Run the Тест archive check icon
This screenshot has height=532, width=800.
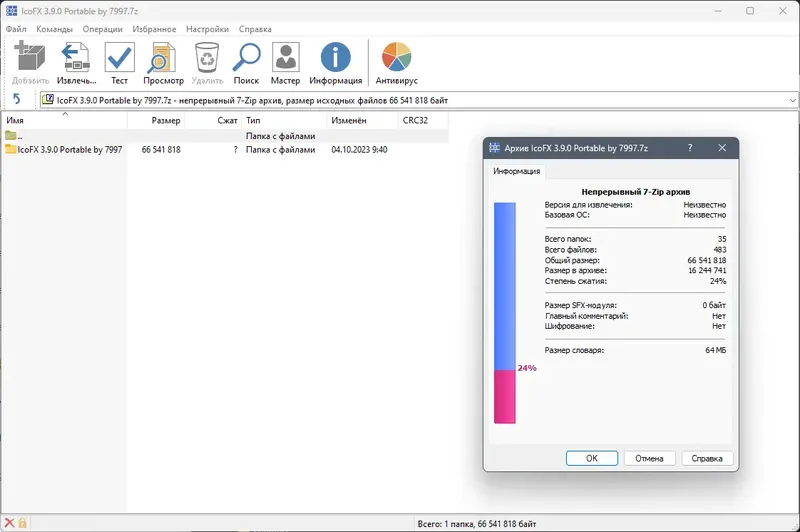point(119,57)
